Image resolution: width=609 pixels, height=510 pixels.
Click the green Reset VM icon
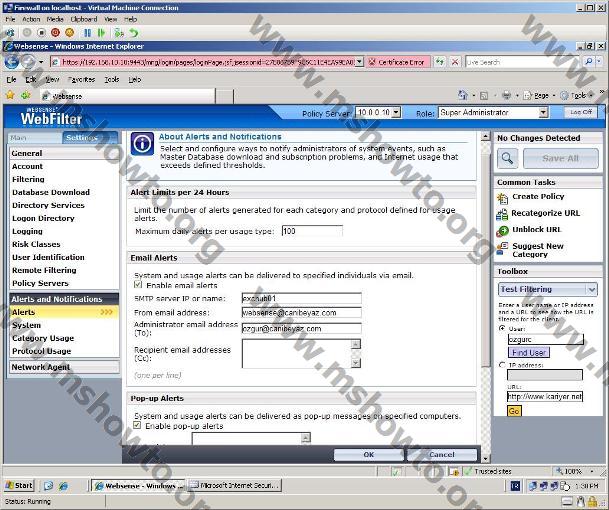click(x=101, y=33)
